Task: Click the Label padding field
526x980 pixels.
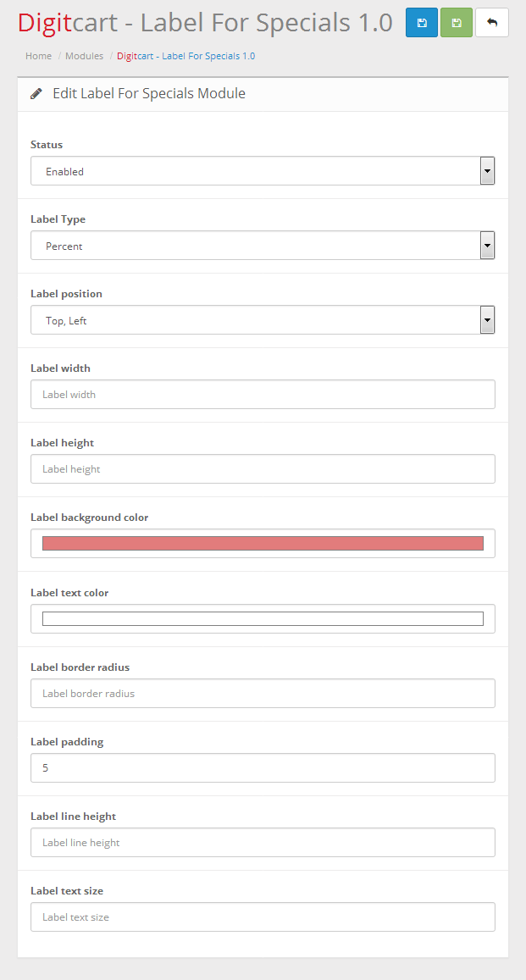Action: click(263, 768)
